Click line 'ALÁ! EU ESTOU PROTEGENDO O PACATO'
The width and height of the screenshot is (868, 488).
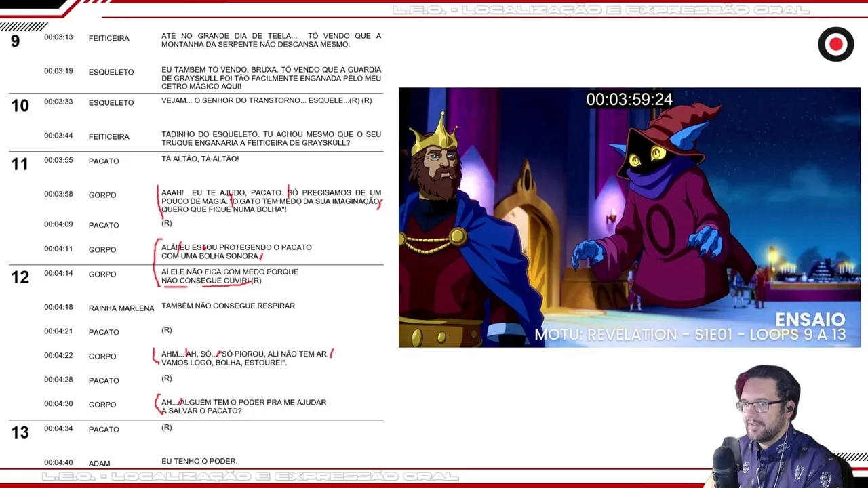(x=237, y=251)
